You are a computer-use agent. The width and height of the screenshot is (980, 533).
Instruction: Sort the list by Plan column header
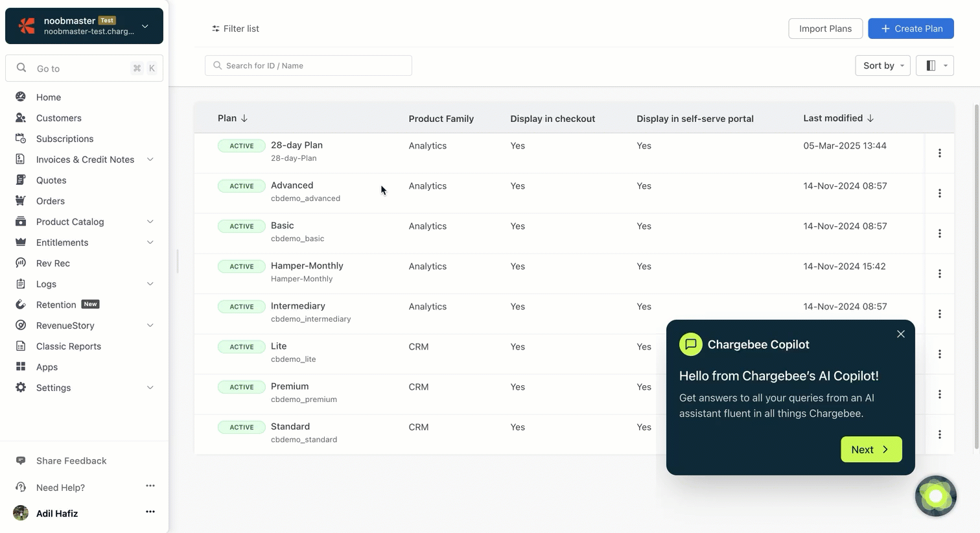(232, 118)
